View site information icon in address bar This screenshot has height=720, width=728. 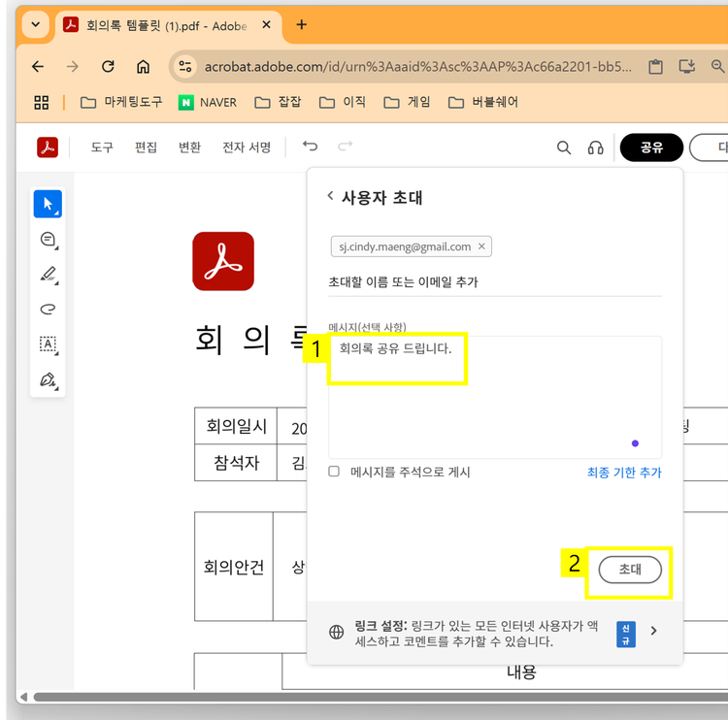coord(185,66)
